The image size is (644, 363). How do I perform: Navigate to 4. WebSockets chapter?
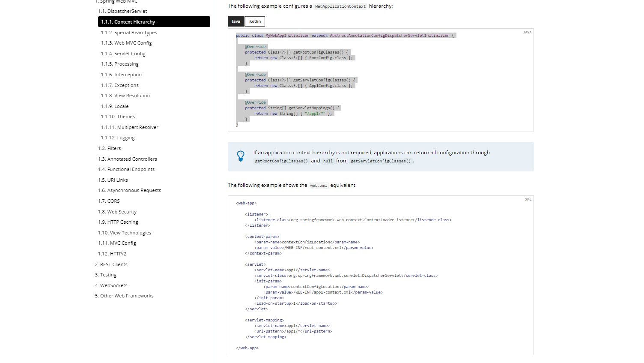point(111,285)
